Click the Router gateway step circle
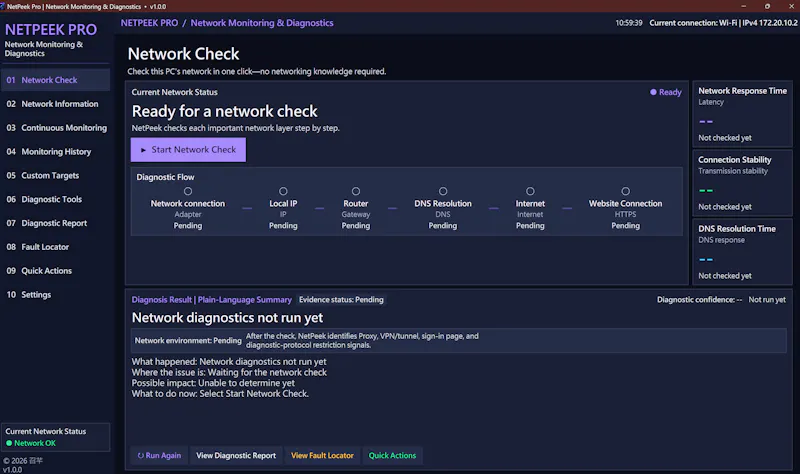 356,191
